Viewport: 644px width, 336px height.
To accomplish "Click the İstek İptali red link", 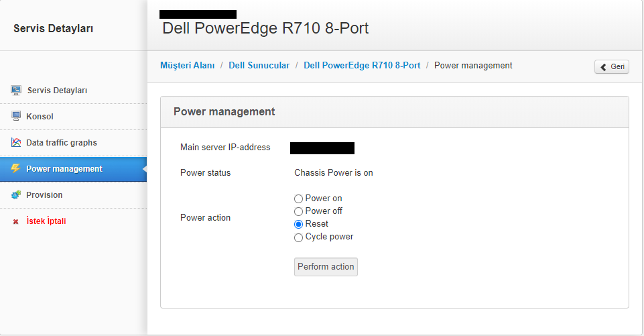I will [46, 221].
